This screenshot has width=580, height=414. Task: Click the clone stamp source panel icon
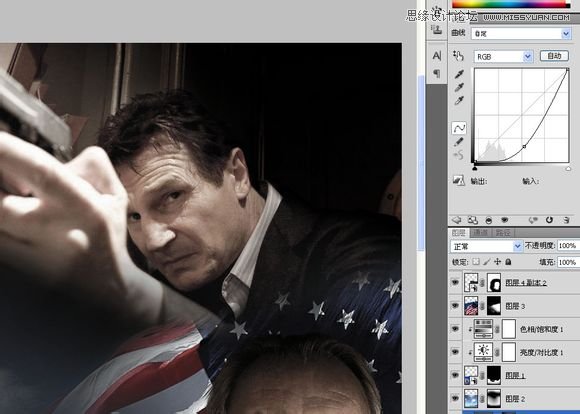tap(437, 29)
